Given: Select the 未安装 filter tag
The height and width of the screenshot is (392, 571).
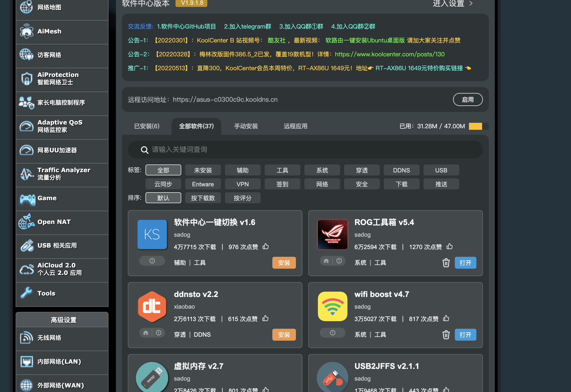Looking at the screenshot, I should (x=203, y=170).
